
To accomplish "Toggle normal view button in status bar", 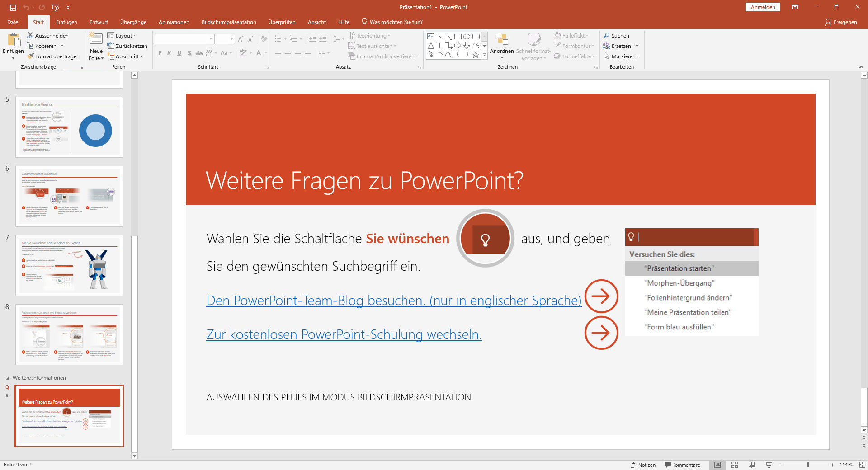I will (x=717, y=465).
